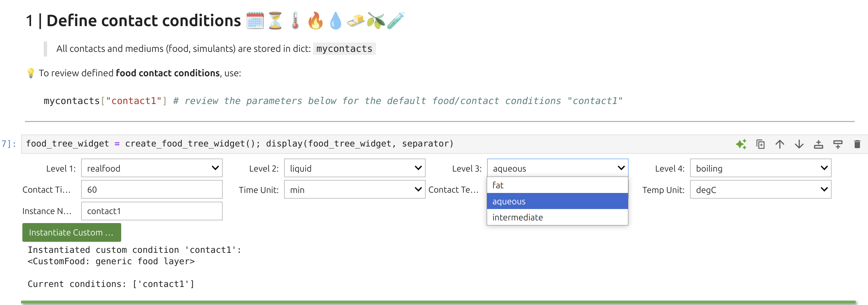Open the Temp Unit degC dropdown
The width and height of the screenshot is (868, 305).
pos(761,190)
